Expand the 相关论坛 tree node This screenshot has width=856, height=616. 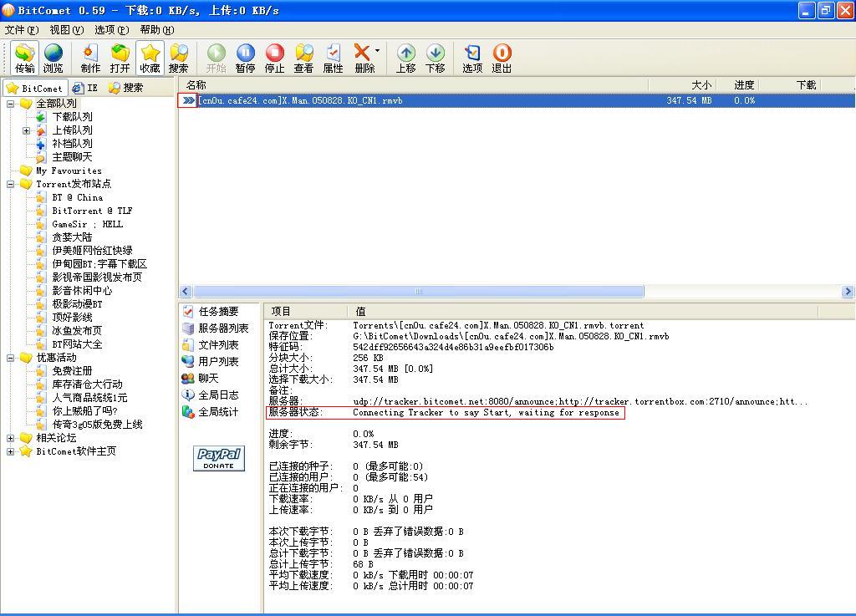click(x=10, y=438)
